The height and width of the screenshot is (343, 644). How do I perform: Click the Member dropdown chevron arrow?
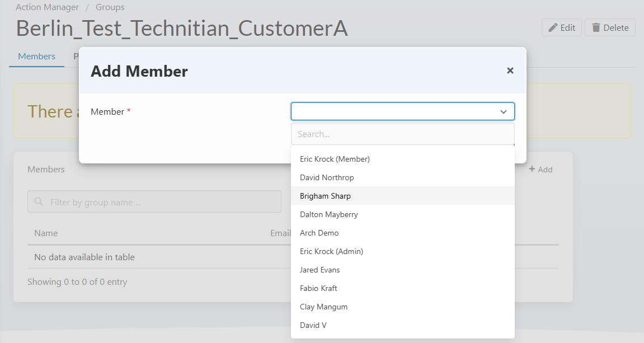[x=503, y=112]
